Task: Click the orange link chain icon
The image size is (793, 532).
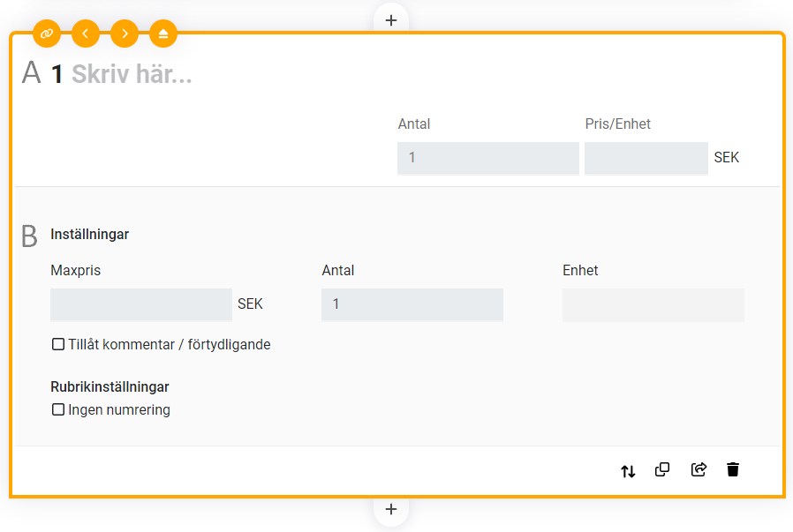Action: click(47, 34)
